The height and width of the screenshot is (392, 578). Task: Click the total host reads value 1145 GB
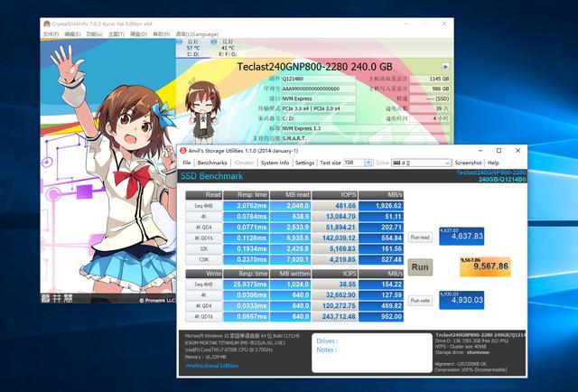pyautogui.click(x=430, y=79)
